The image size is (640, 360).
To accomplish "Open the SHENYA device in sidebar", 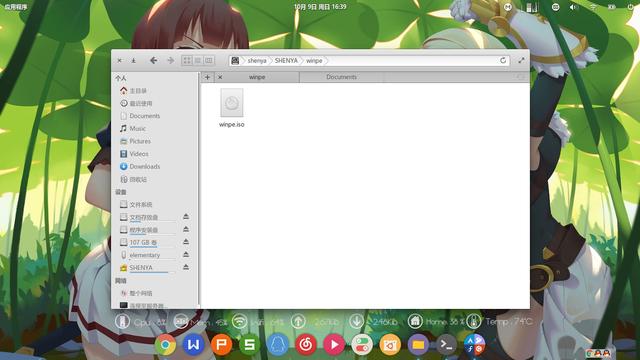I will coord(141,268).
